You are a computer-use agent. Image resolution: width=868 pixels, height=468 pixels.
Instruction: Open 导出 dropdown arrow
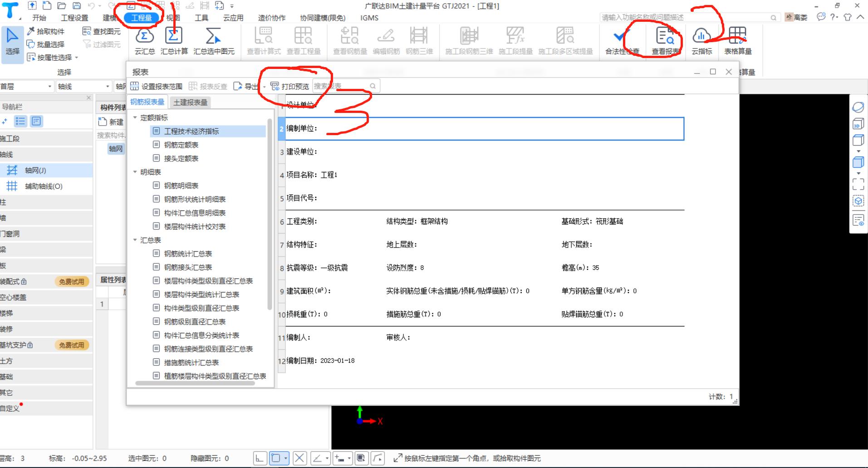pos(264,87)
